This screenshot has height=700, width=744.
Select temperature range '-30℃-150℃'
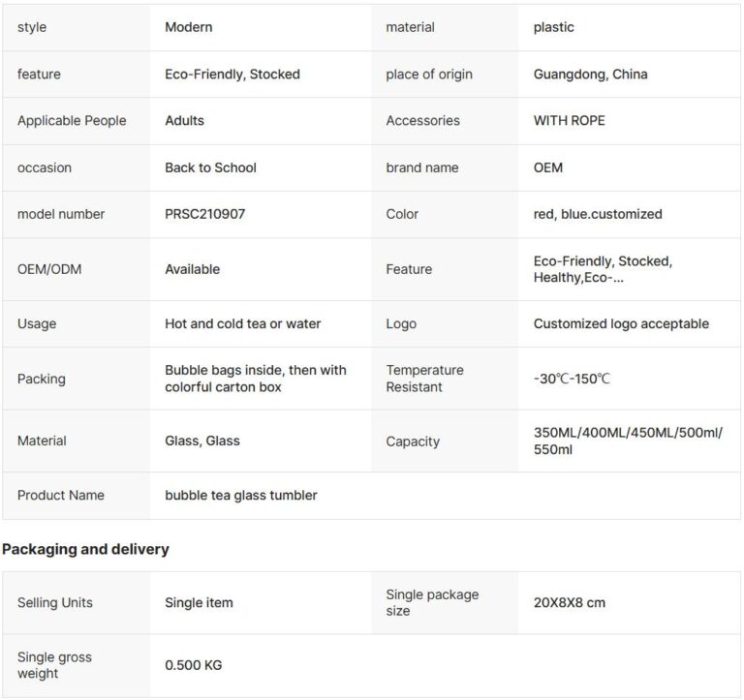(x=572, y=379)
